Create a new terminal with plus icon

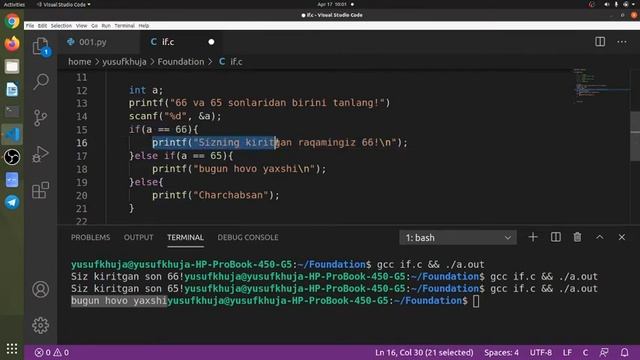533,237
